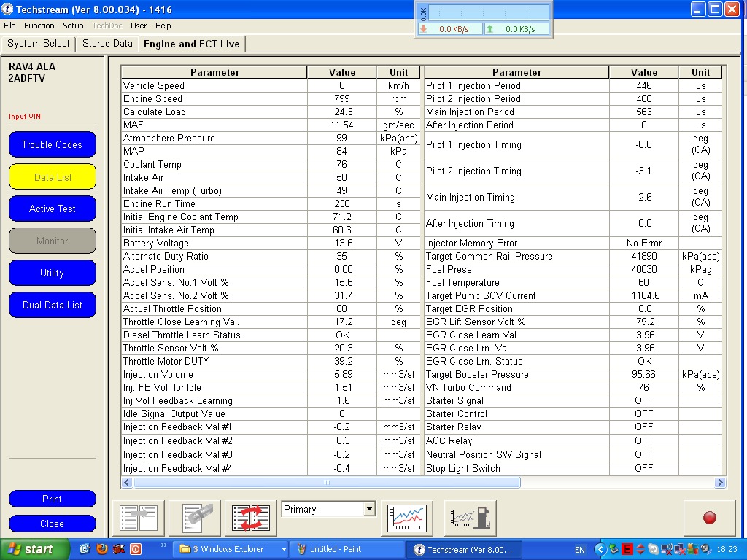Open the Dual Data List
This screenshot has height=560, width=747.
coord(52,305)
